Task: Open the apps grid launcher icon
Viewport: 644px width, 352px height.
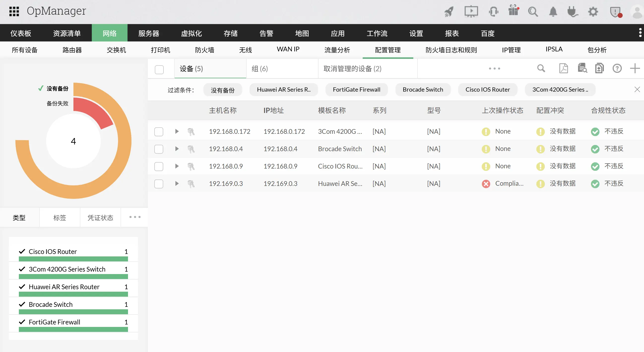Action: click(x=14, y=11)
